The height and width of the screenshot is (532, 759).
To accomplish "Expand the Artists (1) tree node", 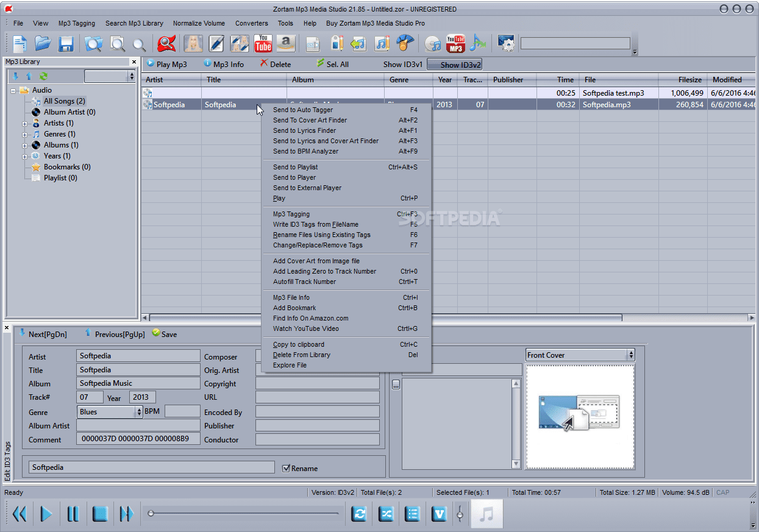I will tap(25, 123).
